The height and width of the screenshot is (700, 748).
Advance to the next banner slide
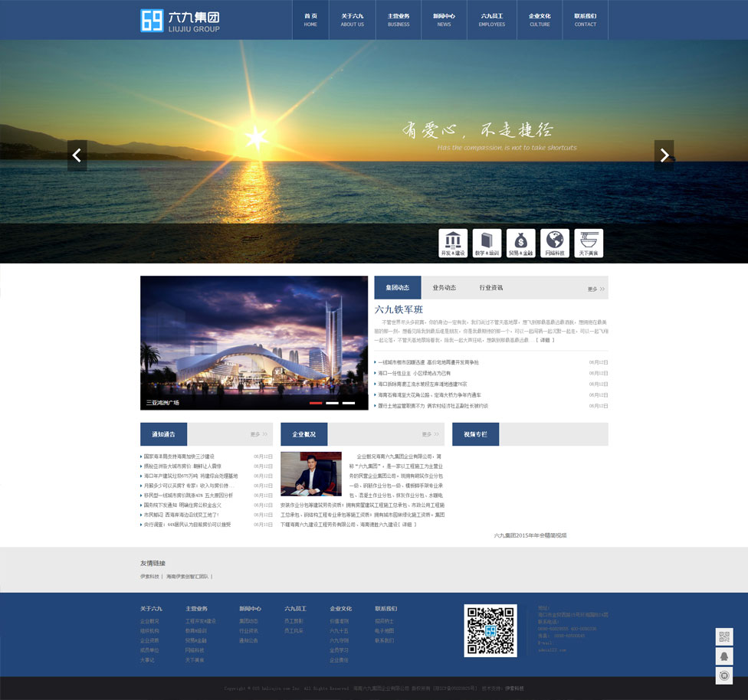[664, 155]
